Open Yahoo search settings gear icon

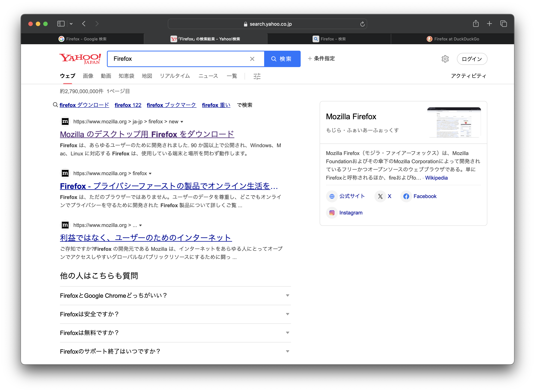(x=445, y=59)
